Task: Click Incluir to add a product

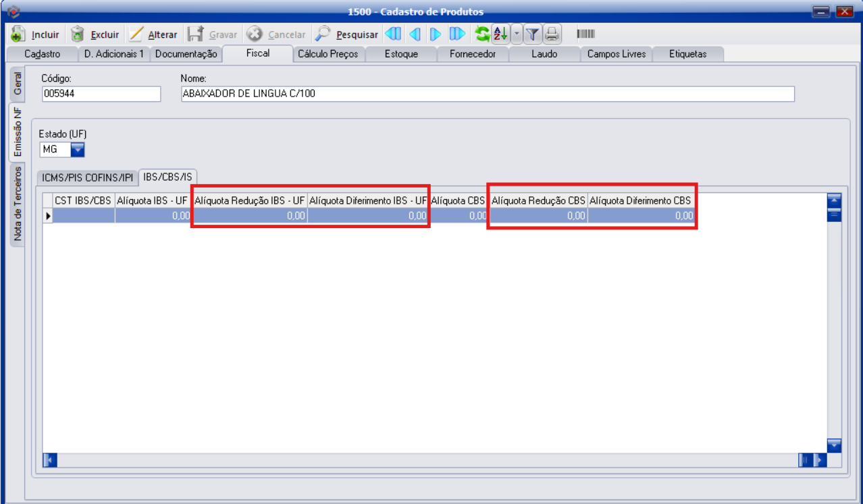Action: click(36, 34)
